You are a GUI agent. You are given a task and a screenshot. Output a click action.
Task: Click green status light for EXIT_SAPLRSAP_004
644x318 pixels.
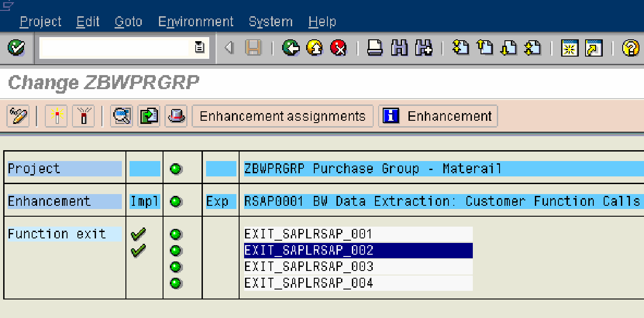tap(176, 284)
